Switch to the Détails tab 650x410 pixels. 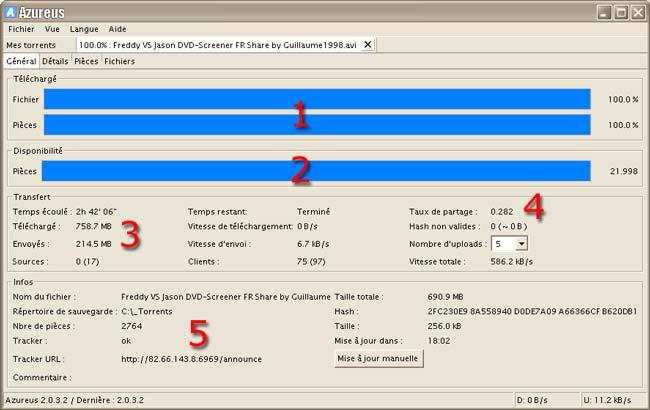pos(55,61)
